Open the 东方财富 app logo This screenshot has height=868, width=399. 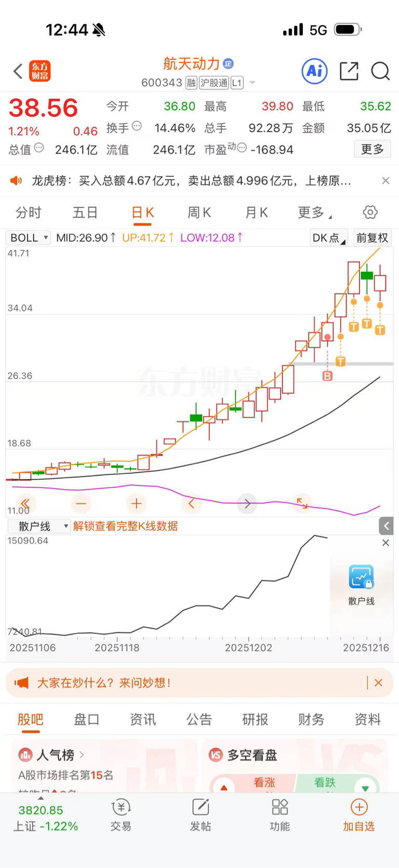pos(40,71)
